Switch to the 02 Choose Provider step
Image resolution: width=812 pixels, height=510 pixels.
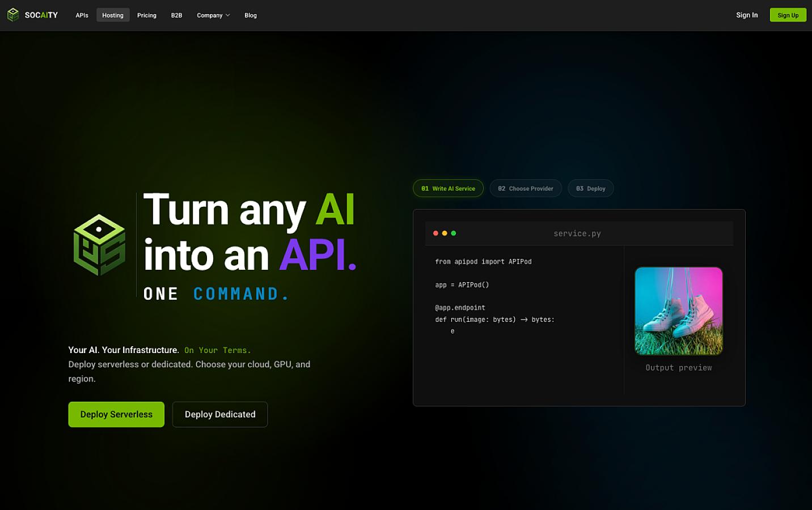[x=526, y=188]
